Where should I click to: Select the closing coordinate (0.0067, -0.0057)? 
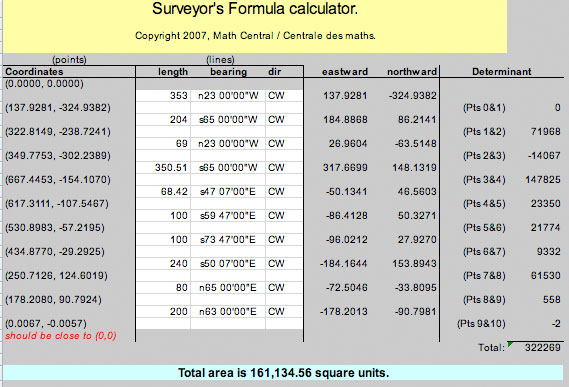point(46,323)
